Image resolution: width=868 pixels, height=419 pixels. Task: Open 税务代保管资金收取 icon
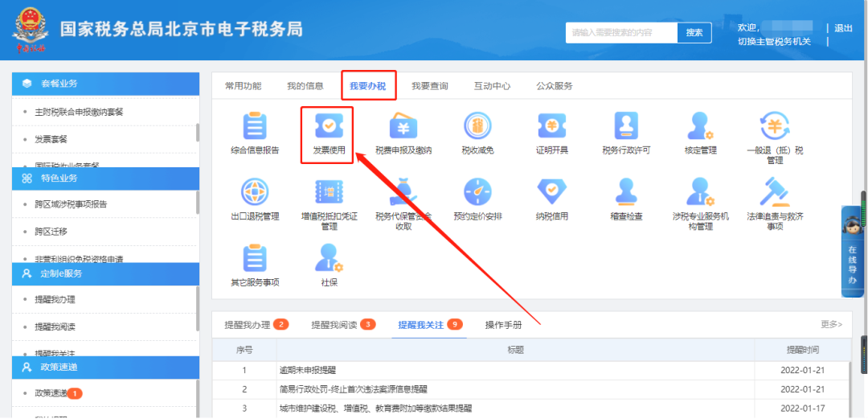[x=403, y=191]
